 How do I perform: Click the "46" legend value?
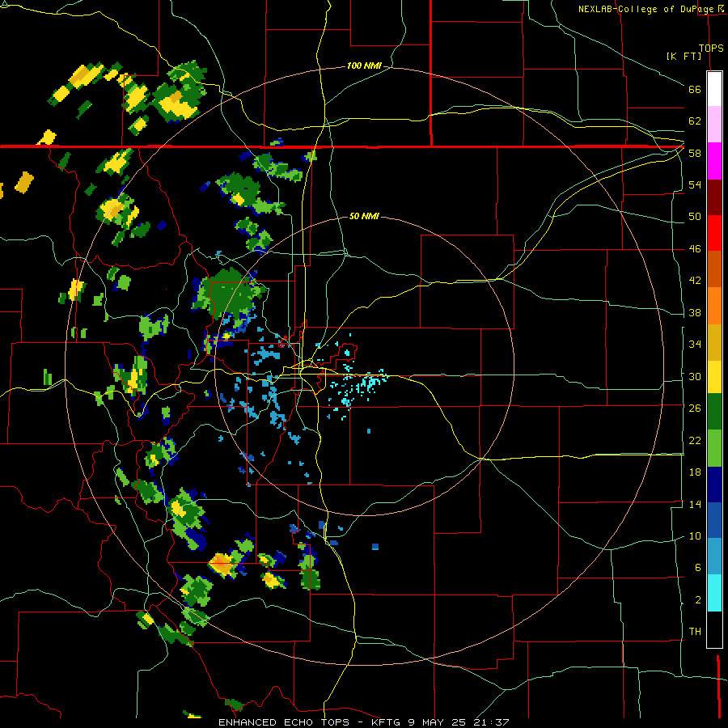pyautogui.click(x=695, y=249)
